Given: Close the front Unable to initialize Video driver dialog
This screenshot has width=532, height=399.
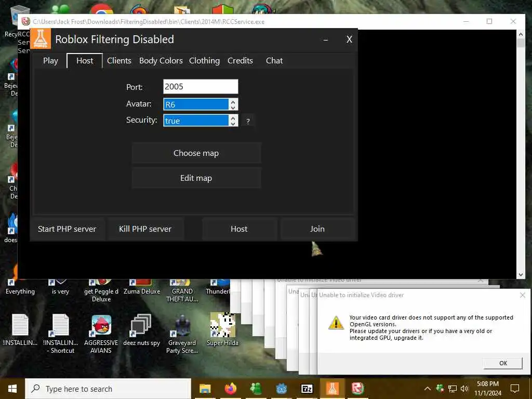Looking at the screenshot, I should pos(523,295).
